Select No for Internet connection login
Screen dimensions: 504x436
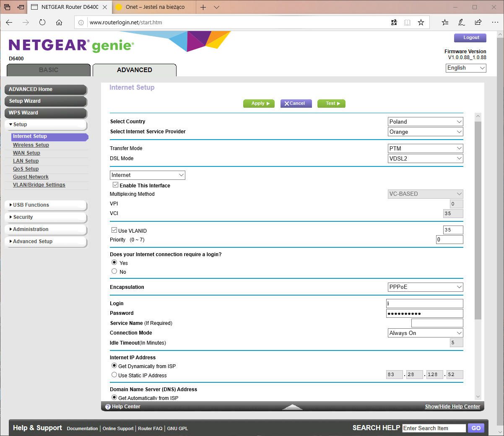click(114, 271)
